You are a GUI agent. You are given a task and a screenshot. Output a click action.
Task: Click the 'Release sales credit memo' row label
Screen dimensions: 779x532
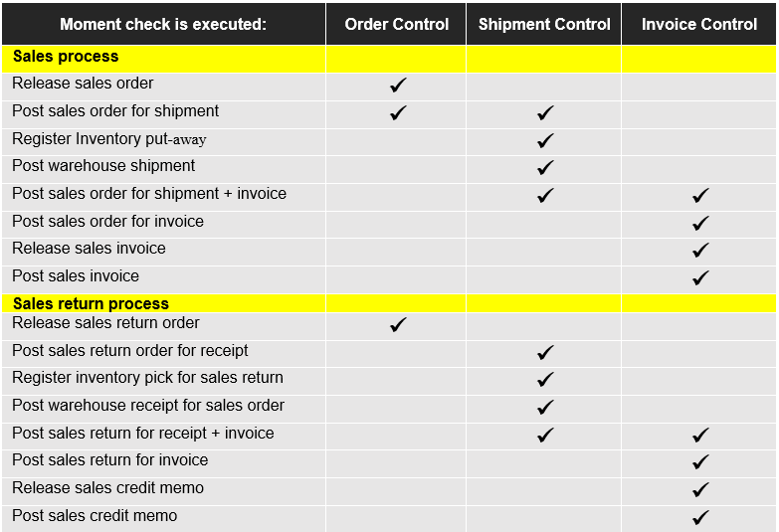click(107, 488)
